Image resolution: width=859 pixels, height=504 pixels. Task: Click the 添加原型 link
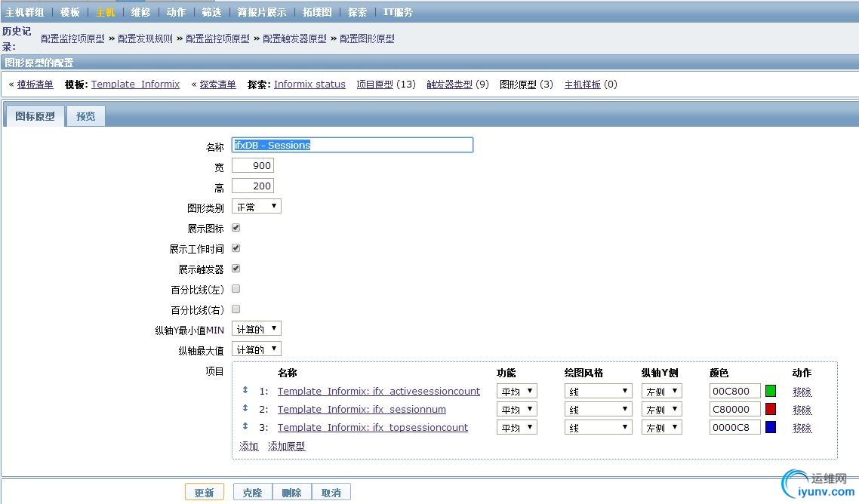pos(287,446)
